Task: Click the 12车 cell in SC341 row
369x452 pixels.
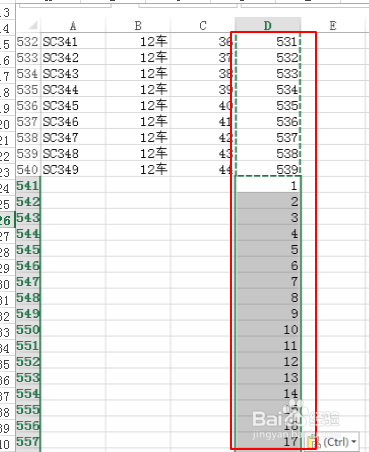Action: pos(138,41)
